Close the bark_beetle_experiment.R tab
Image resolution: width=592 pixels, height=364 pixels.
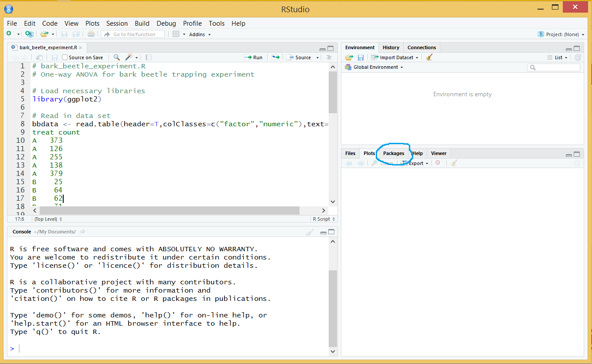81,47
